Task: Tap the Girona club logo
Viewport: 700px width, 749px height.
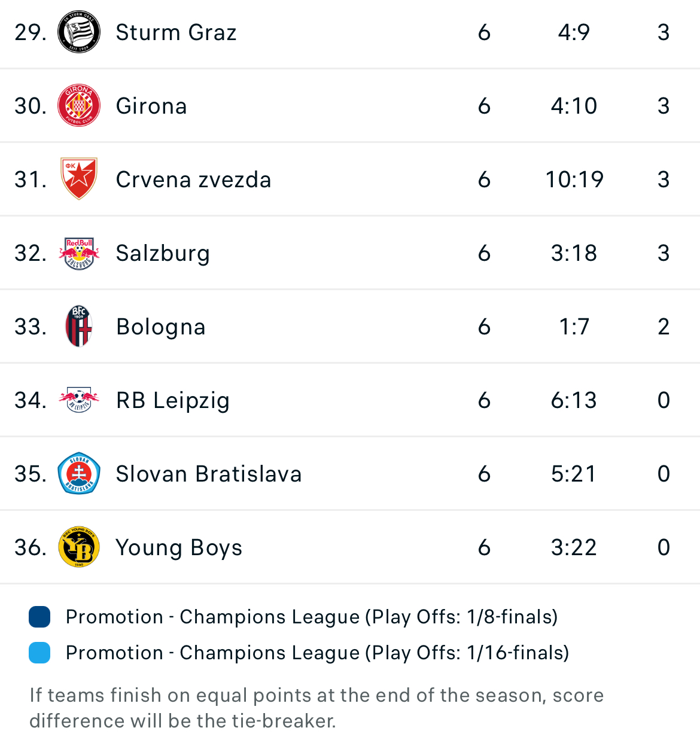Action: pos(79,106)
